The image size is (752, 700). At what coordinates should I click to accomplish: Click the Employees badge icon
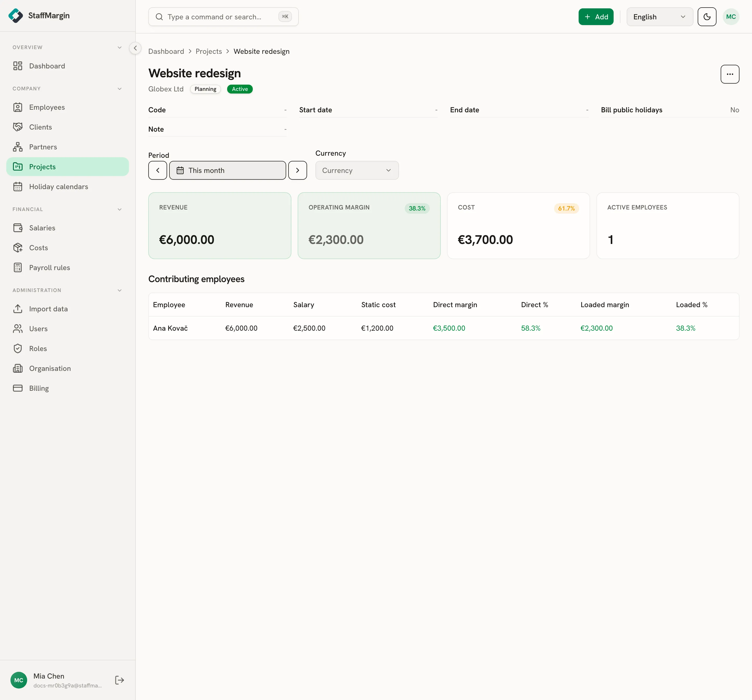click(18, 107)
